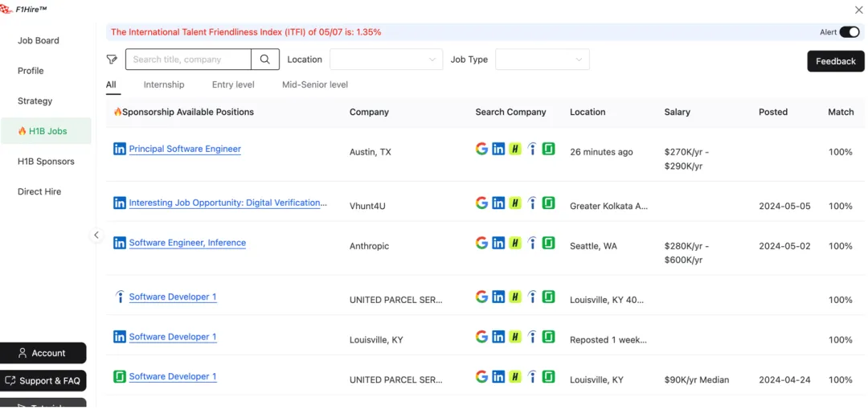Click the Vhunt4U company cell
The height and width of the screenshot is (410, 868).
(367, 206)
